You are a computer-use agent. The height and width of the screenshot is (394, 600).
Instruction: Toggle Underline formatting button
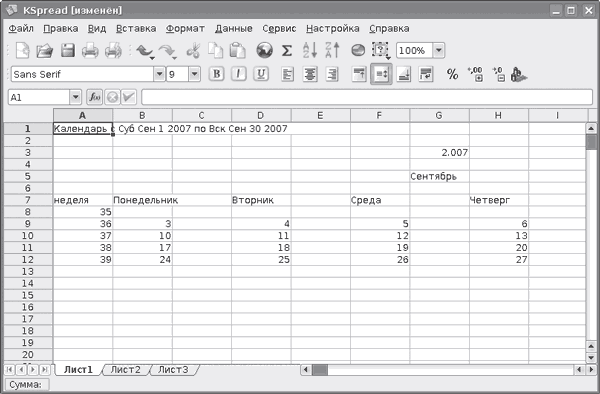tap(261, 74)
